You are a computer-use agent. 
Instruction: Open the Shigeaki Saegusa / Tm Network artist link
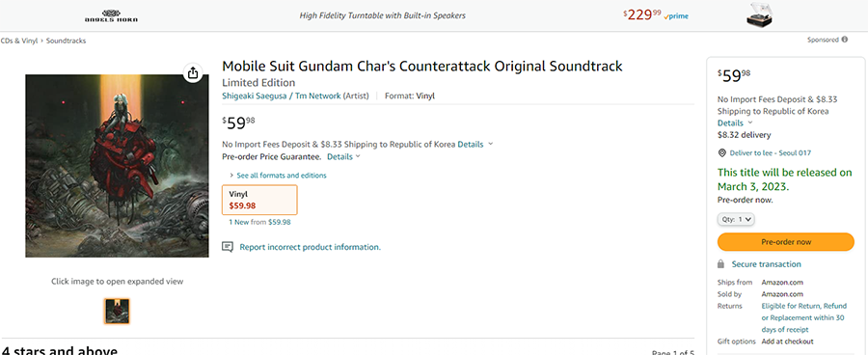282,96
